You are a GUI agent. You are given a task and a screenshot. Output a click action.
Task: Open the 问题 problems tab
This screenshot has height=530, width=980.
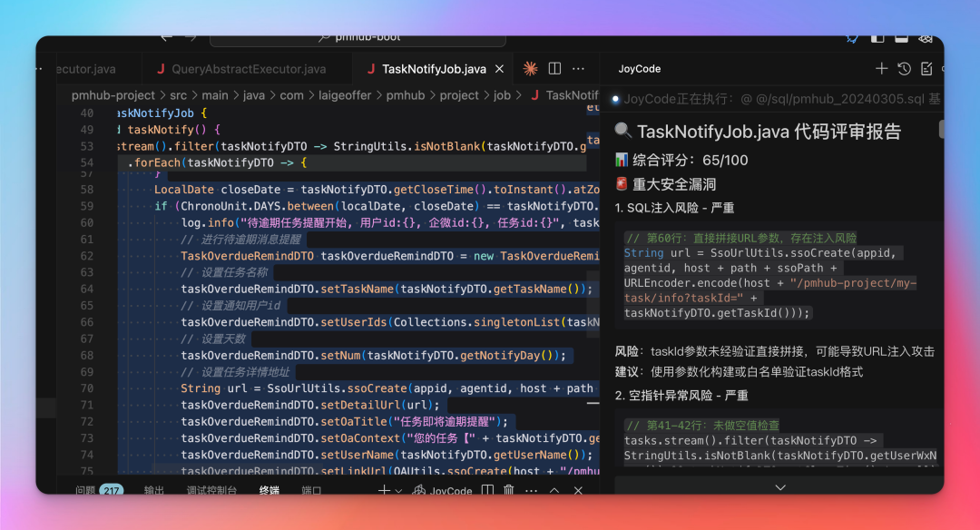(x=85, y=491)
